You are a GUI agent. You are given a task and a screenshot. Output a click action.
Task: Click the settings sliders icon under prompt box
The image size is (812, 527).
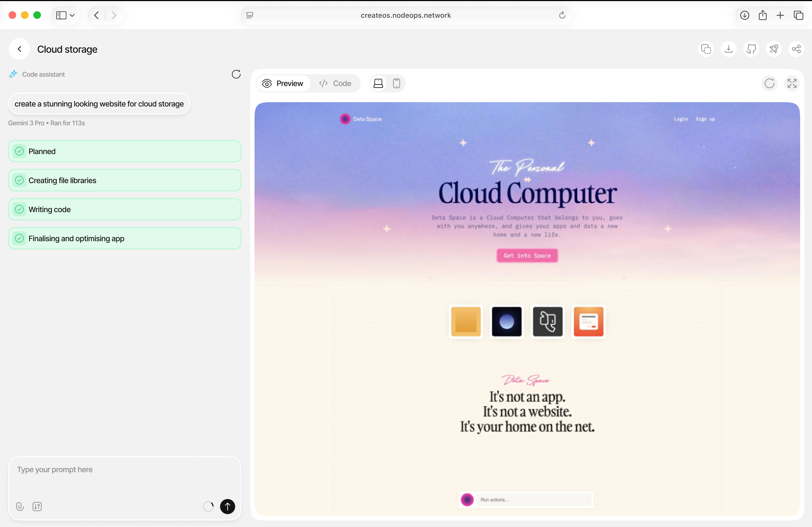coord(37,507)
